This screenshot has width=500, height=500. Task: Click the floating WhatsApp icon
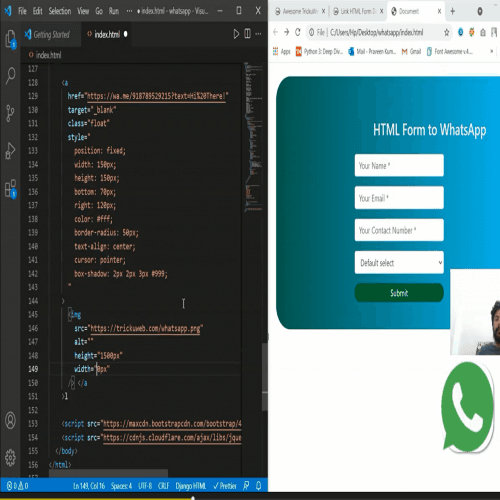click(x=467, y=407)
